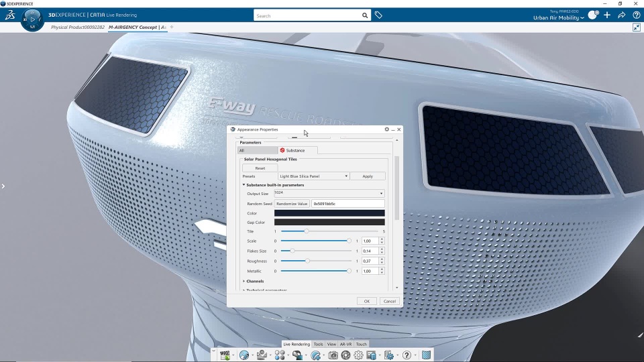Open help question mark in top bar
The height and width of the screenshot is (362, 644).
click(x=636, y=15)
